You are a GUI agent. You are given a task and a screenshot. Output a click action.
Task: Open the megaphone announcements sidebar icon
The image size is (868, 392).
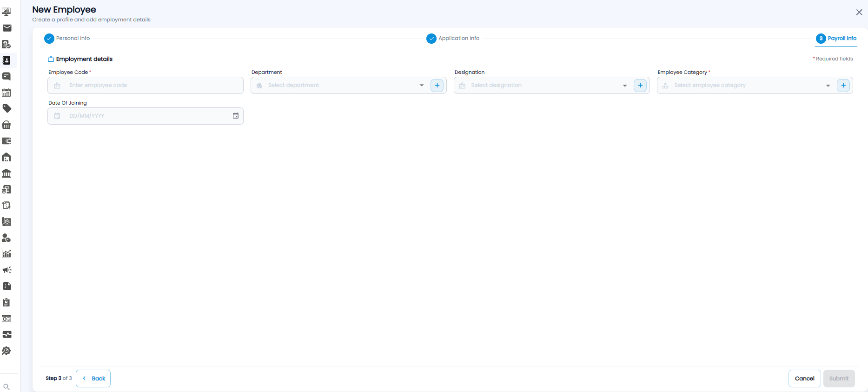coord(7,270)
